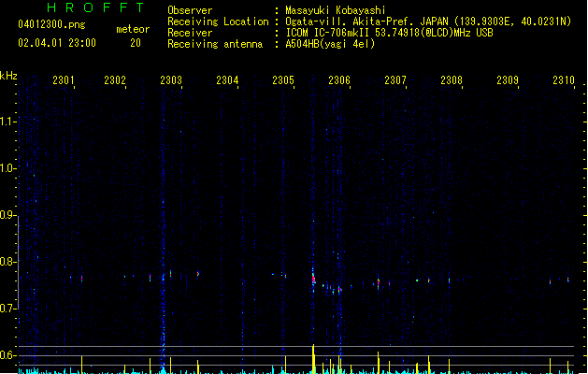
Task: Click the 1.1 kHz axis label
Action: pos(8,122)
